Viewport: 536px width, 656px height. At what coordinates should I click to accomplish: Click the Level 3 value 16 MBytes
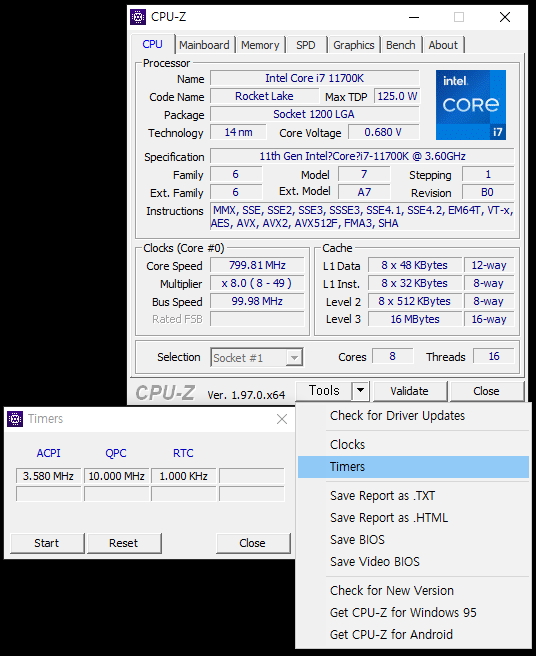[x=415, y=319]
